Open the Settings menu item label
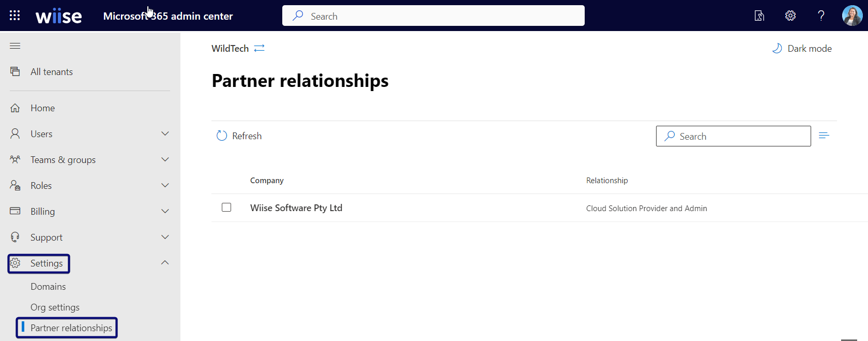This screenshot has height=341, width=868. 47,263
